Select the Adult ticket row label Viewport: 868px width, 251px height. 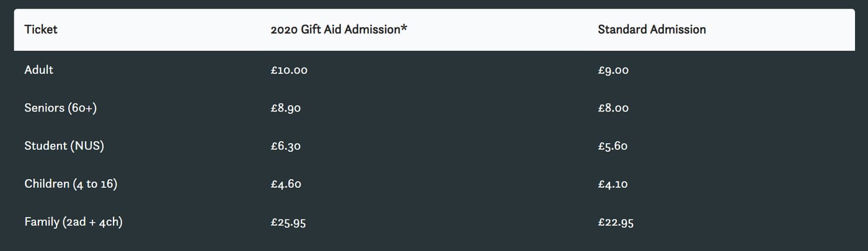pyautogui.click(x=38, y=70)
